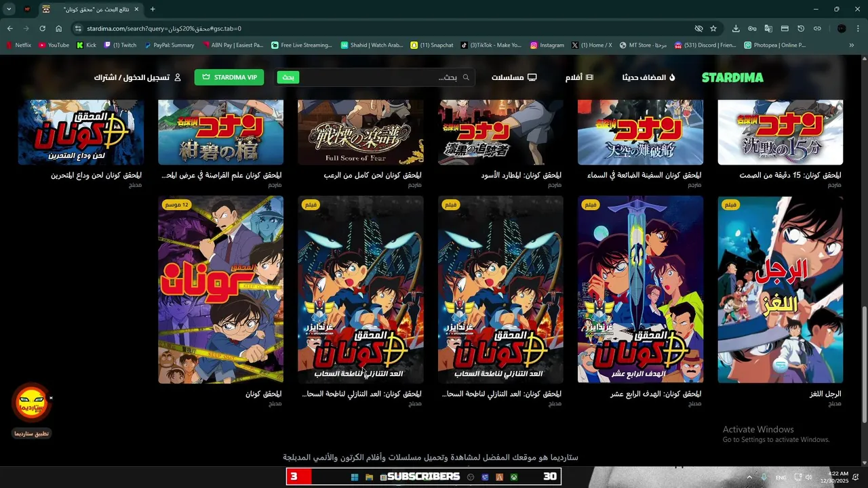Reload the current page
Image resolution: width=868 pixels, height=488 pixels.
[42, 28]
